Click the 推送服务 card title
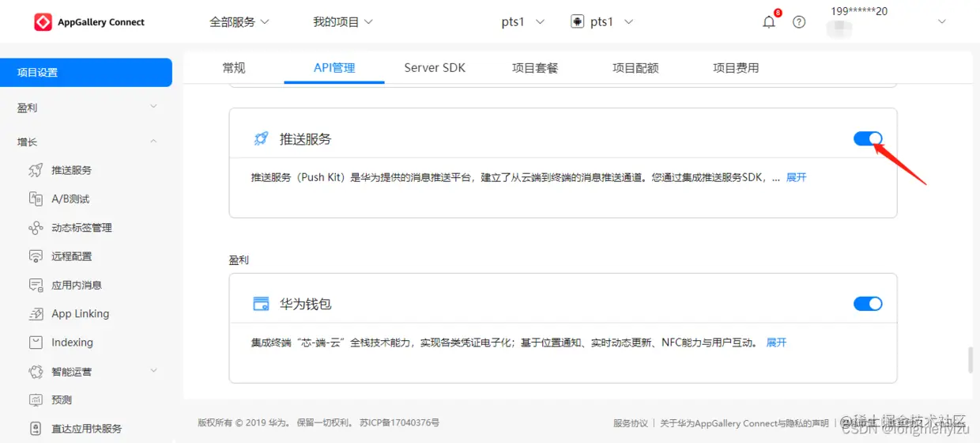 (305, 139)
